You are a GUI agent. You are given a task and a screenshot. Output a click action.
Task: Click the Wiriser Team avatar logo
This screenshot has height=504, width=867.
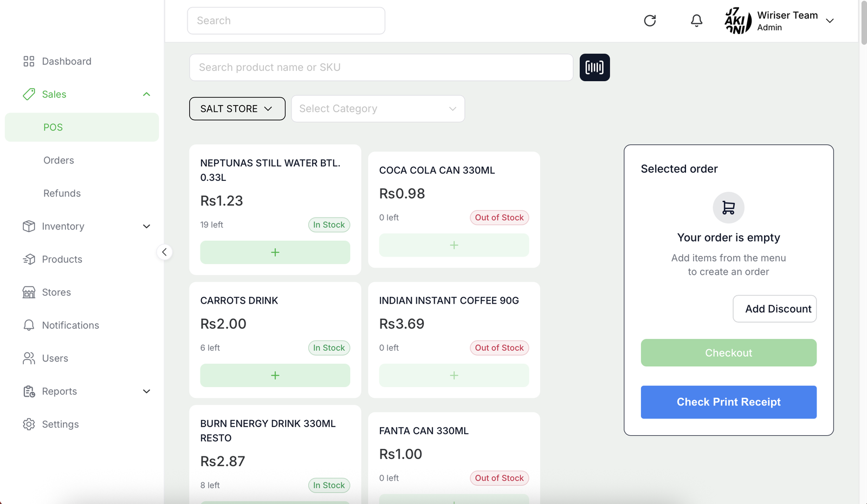738,21
